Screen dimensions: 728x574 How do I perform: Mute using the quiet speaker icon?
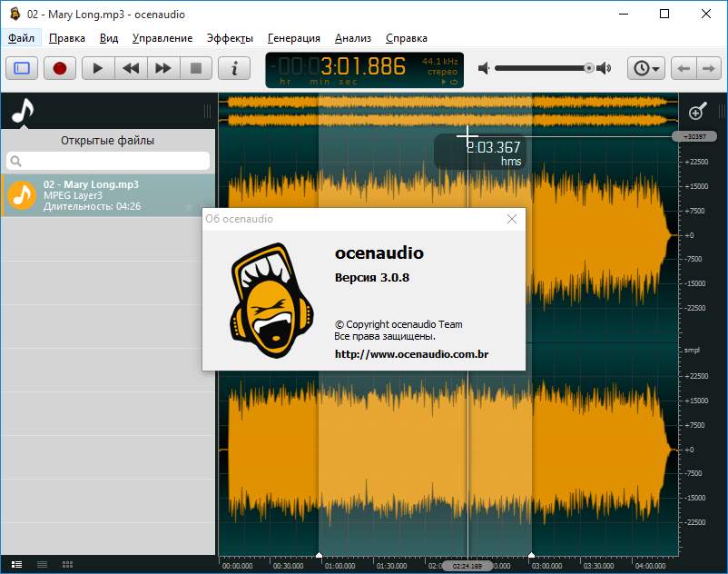[484, 69]
